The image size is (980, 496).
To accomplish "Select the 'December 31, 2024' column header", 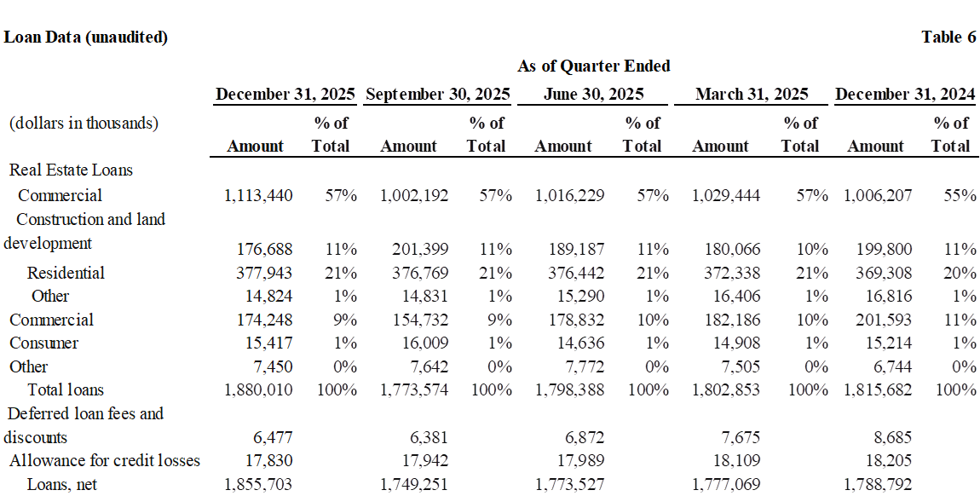I will 905,93.
